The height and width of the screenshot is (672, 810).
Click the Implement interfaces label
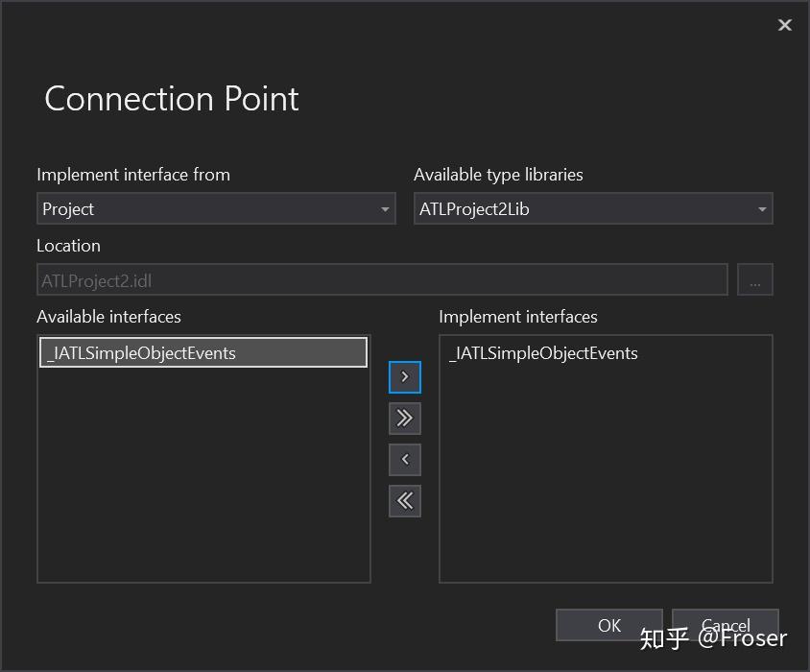[518, 317]
